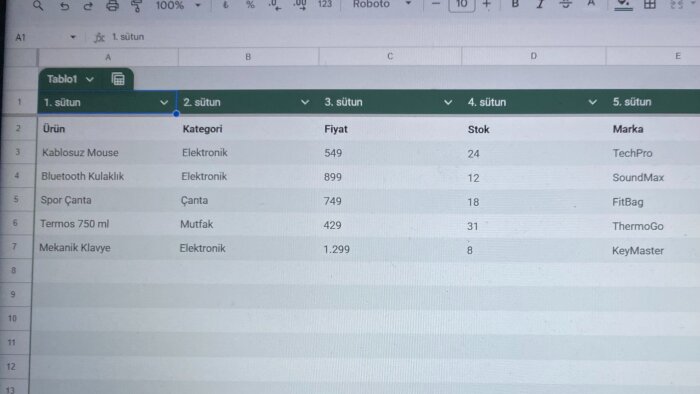This screenshot has width=700, height=394.
Task: Open the 1. sütun column dropdown
Action: click(164, 103)
